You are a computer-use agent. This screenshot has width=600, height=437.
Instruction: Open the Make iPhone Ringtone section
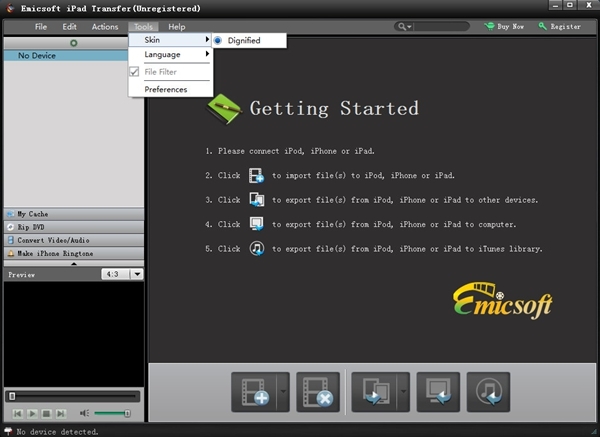pos(74,253)
